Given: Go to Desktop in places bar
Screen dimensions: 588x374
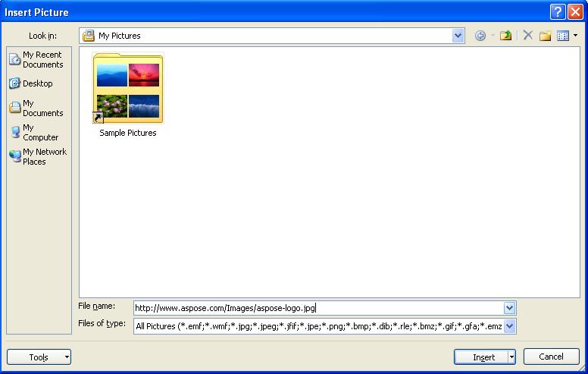Looking at the screenshot, I should (37, 83).
